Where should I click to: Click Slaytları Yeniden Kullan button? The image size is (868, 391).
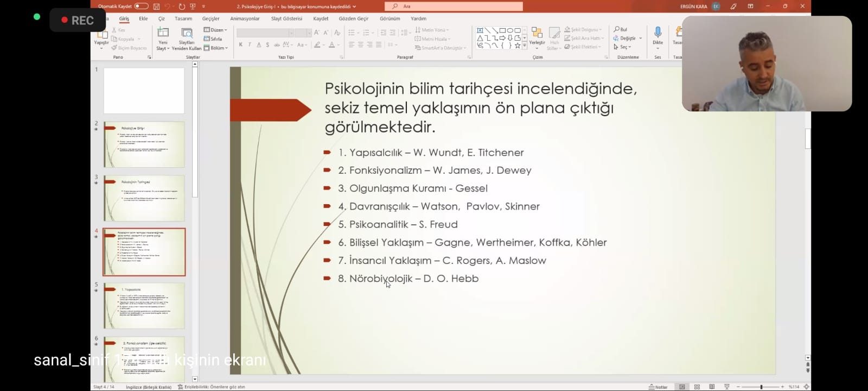187,39
